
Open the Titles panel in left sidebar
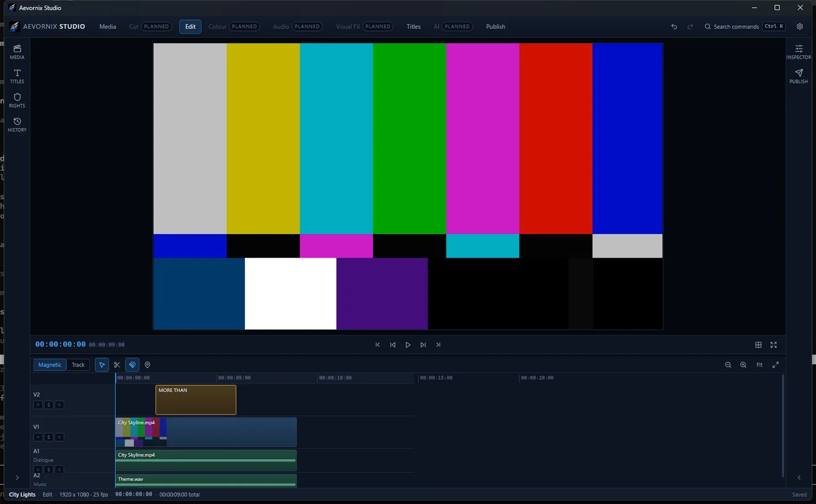[17, 76]
